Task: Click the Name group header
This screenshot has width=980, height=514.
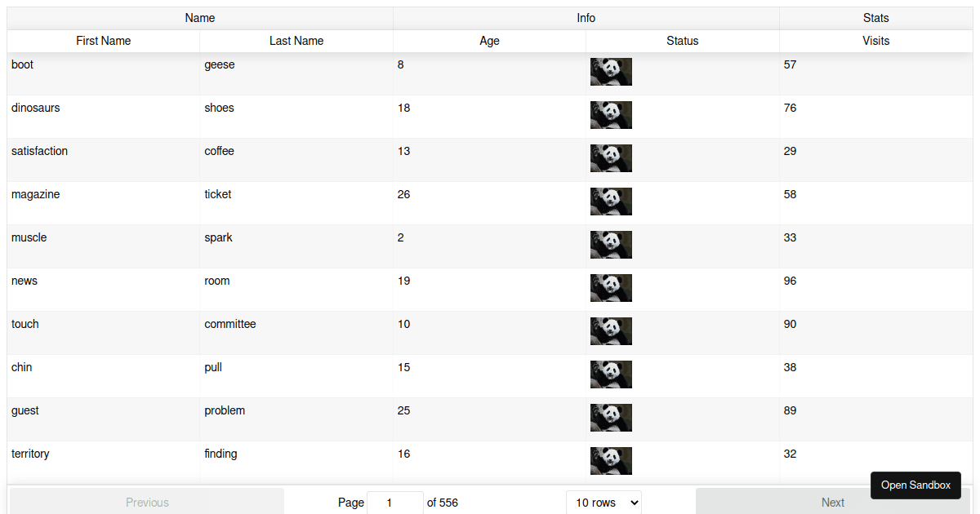Action: (200, 18)
